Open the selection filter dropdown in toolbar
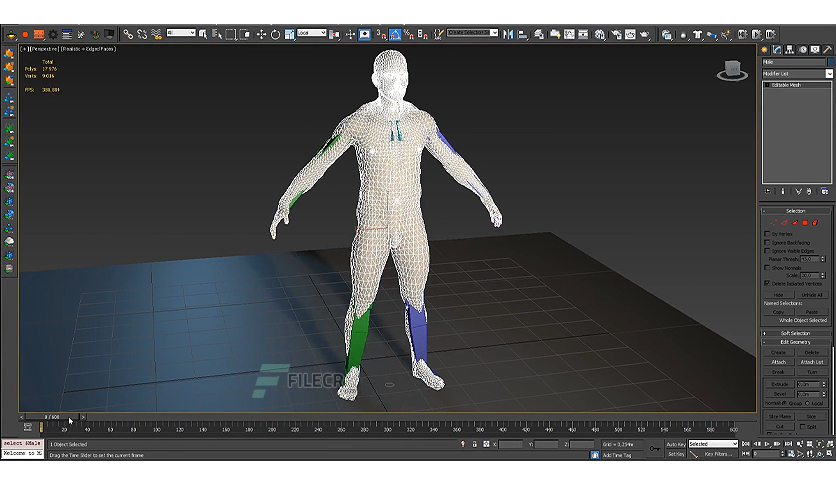Screen dimensions: 836x484 tap(181, 33)
